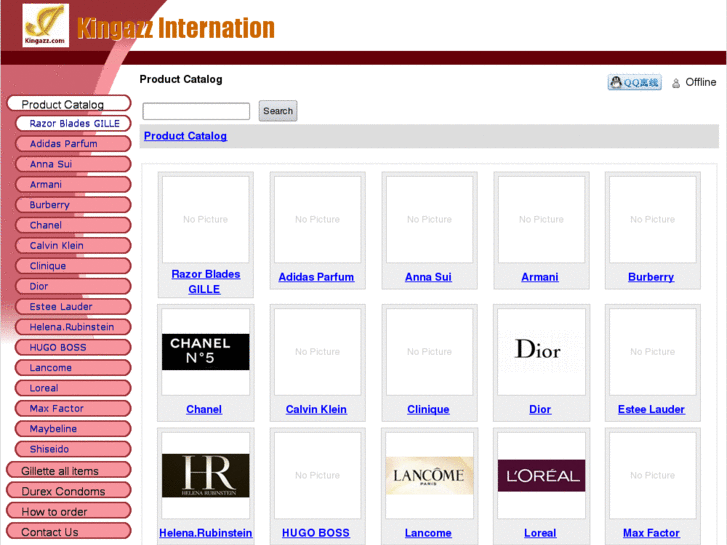This screenshot has height=545, width=727.
Task: Open Clinique in the sidebar
Action: (x=73, y=266)
